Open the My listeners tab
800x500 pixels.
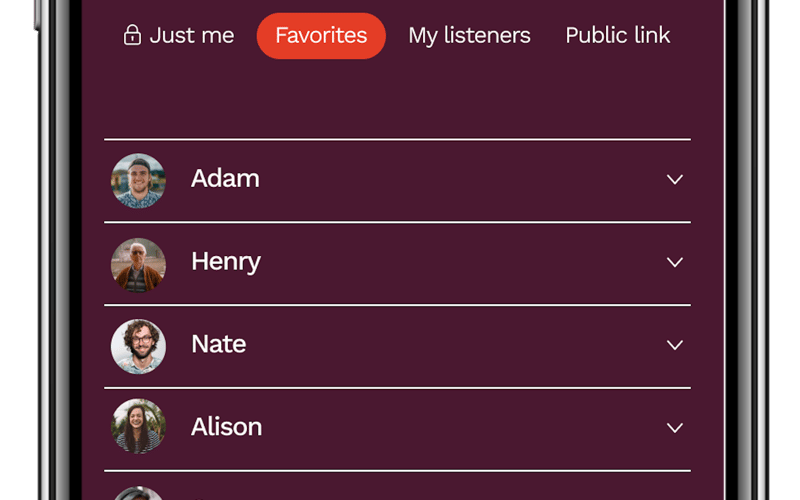click(x=469, y=36)
